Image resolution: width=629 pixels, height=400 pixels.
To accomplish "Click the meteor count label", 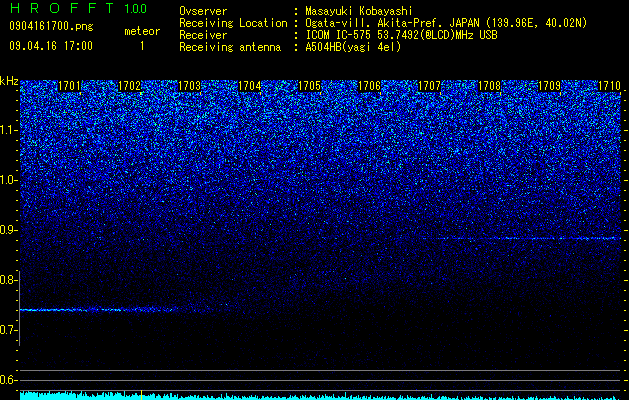I will click(x=142, y=31).
